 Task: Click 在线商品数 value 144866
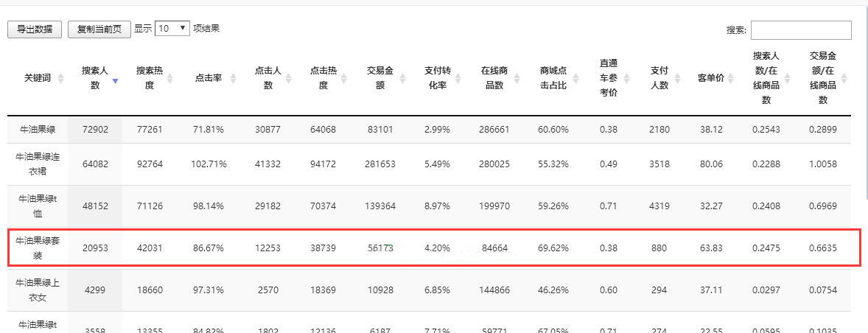[495, 290]
